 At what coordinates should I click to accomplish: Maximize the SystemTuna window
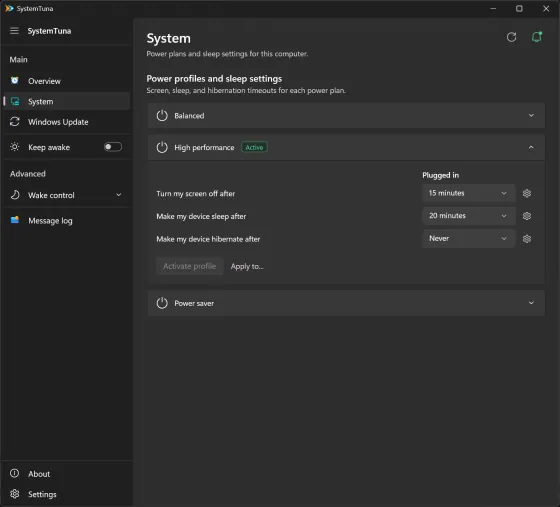(519, 9)
